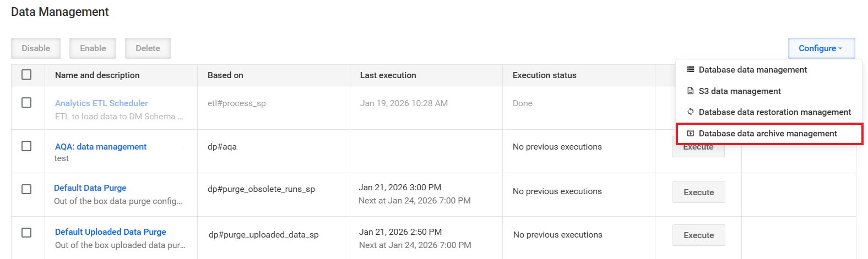The height and width of the screenshot is (259, 868).
Task: Open the Default Uploaded Data Purge link
Action: pos(111,232)
